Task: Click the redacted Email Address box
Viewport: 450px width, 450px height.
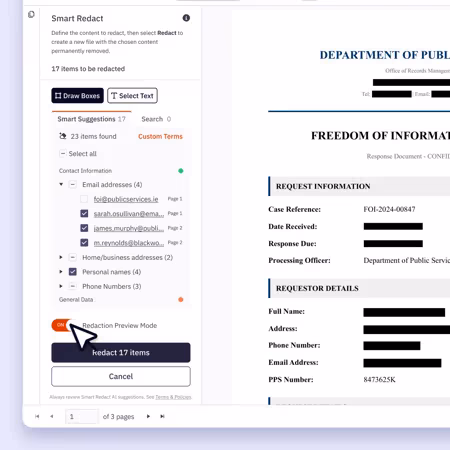Action: pos(402,363)
